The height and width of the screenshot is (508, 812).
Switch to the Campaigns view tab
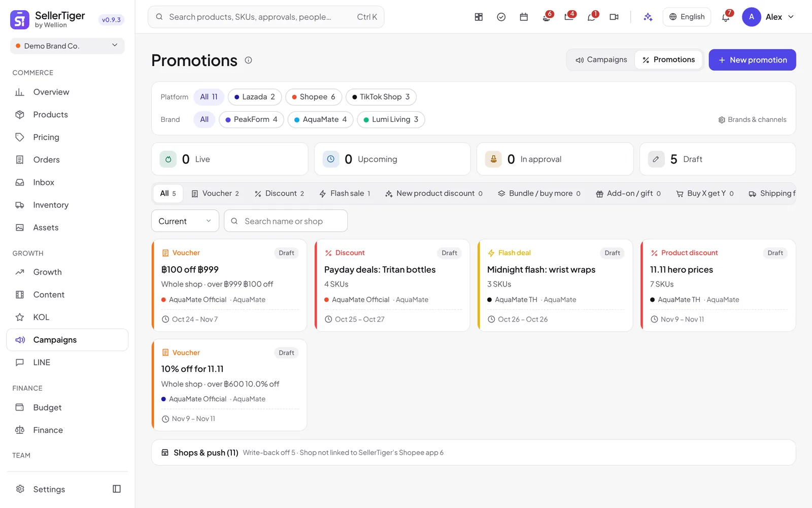(601, 60)
